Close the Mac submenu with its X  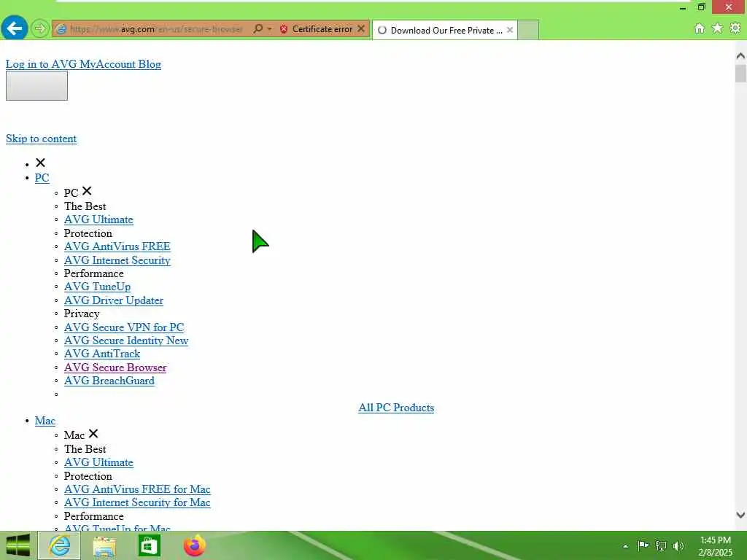pos(93,434)
